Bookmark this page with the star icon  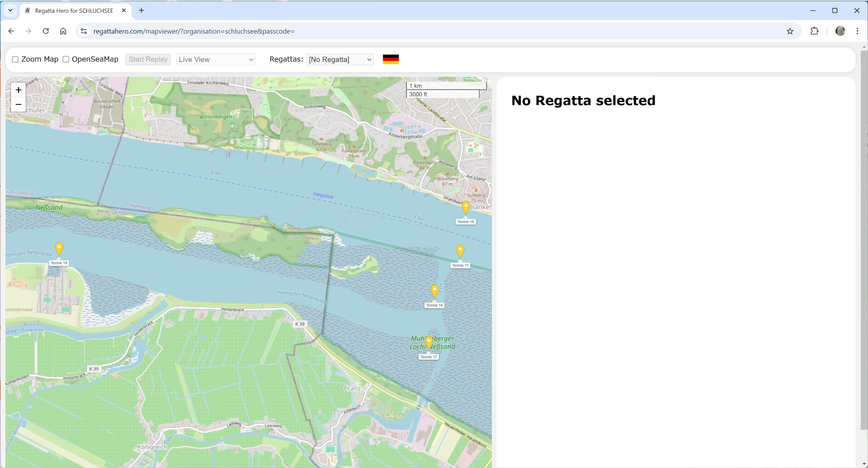pyautogui.click(x=790, y=31)
